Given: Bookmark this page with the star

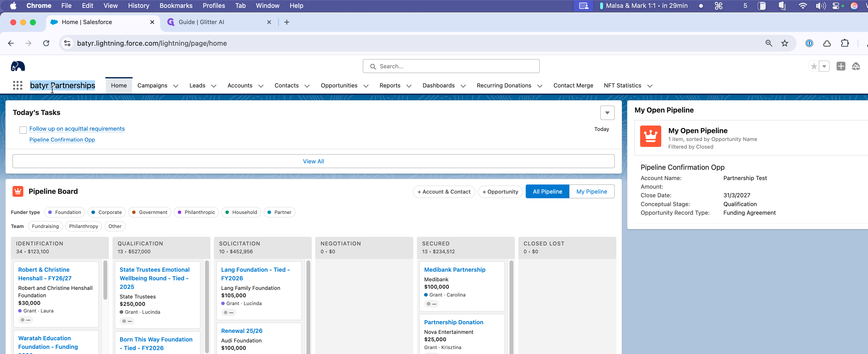Looking at the screenshot, I should (785, 43).
